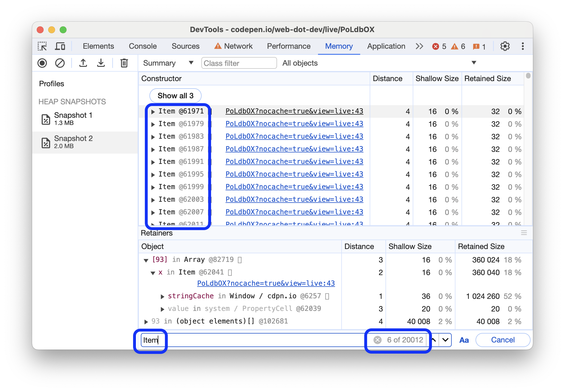This screenshot has height=392, width=565.
Task: Click the load heap snapshot icon
Action: click(x=100, y=64)
